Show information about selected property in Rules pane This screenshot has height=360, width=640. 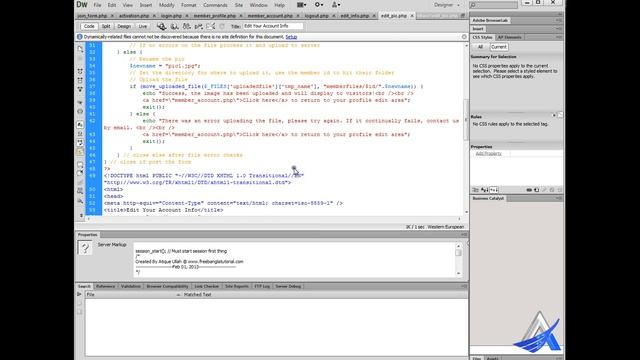pos(554,116)
